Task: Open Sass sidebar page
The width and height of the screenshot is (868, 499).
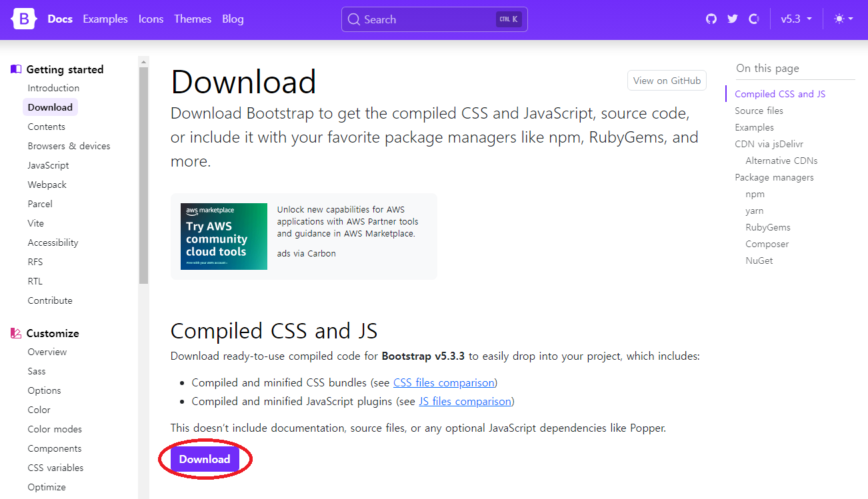Action: (x=37, y=371)
